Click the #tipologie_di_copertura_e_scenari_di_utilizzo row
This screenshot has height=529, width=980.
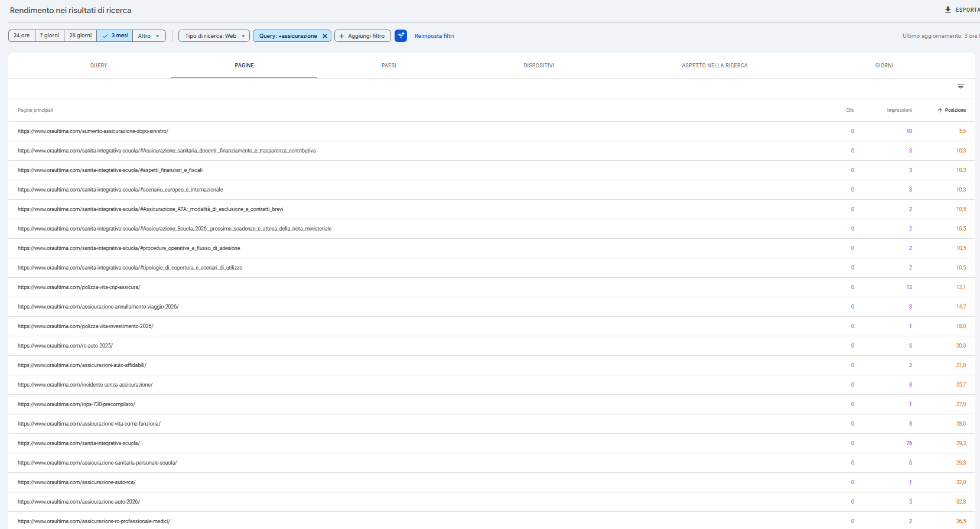tap(491, 268)
